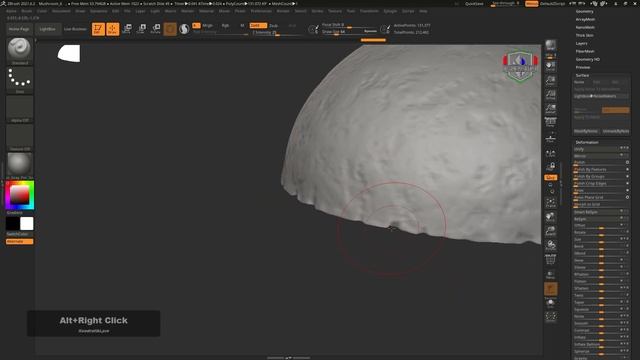
Task: Toggle the Mrgb channel button
Action: (208, 25)
